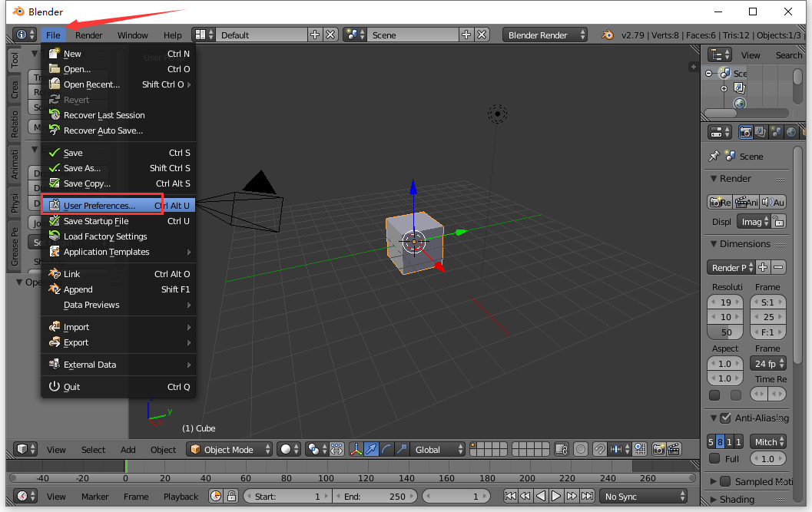Viewport: 812px width, 512px height.
Task: Open the Object Mode dropdown
Action: click(x=229, y=449)
